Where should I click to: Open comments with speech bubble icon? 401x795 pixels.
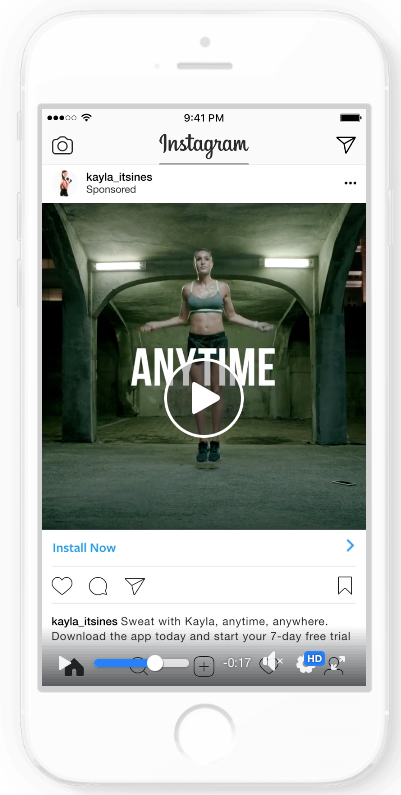pyautogui.click(x=98, y=586)
